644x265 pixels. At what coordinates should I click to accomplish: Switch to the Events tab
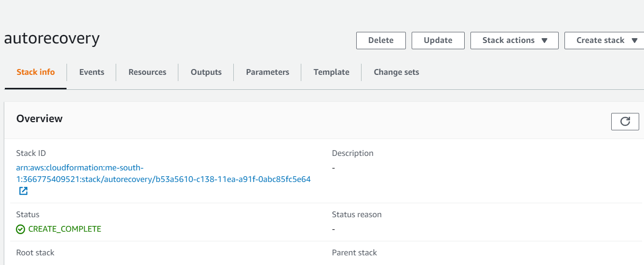(92, 72)
